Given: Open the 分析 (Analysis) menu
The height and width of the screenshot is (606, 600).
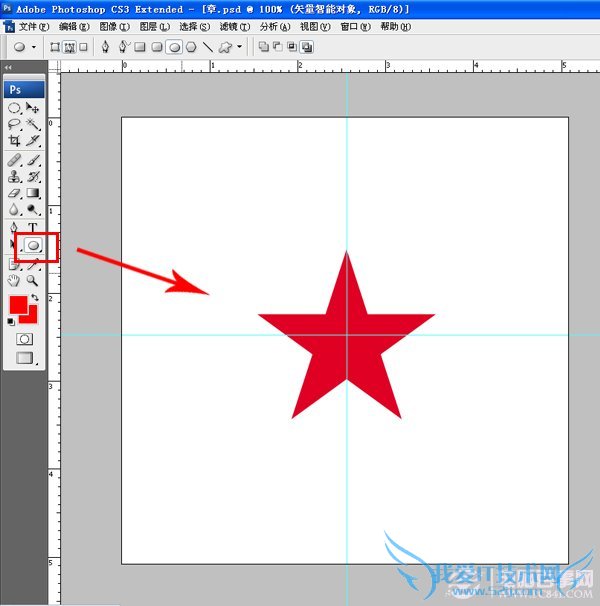Looking at the screenshot, I should point(275,27).
